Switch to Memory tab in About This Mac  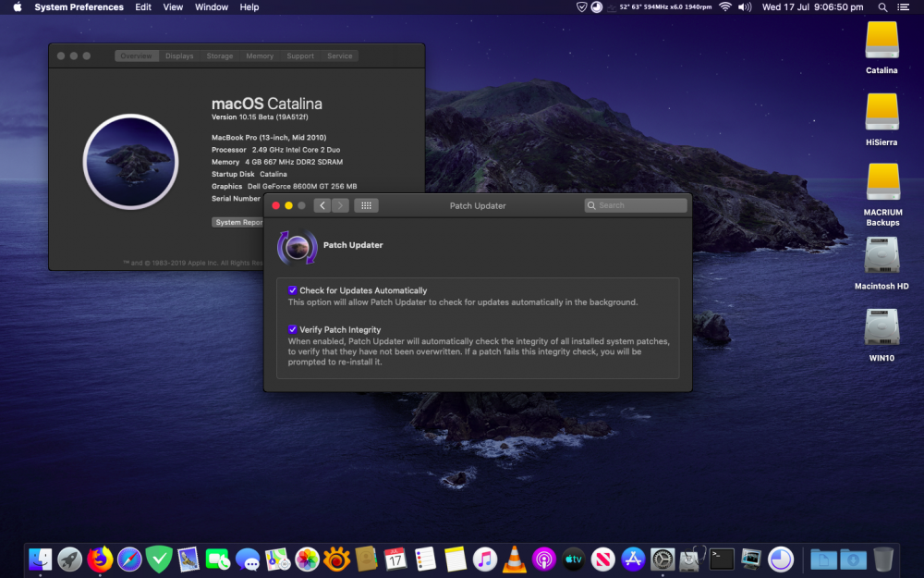(x=260, y=56)
